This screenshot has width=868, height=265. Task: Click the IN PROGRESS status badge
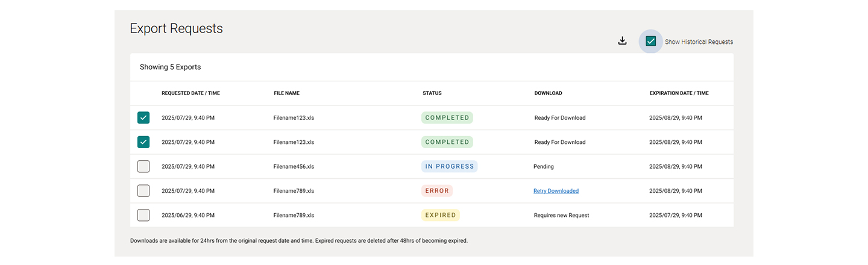pos(450,166)
